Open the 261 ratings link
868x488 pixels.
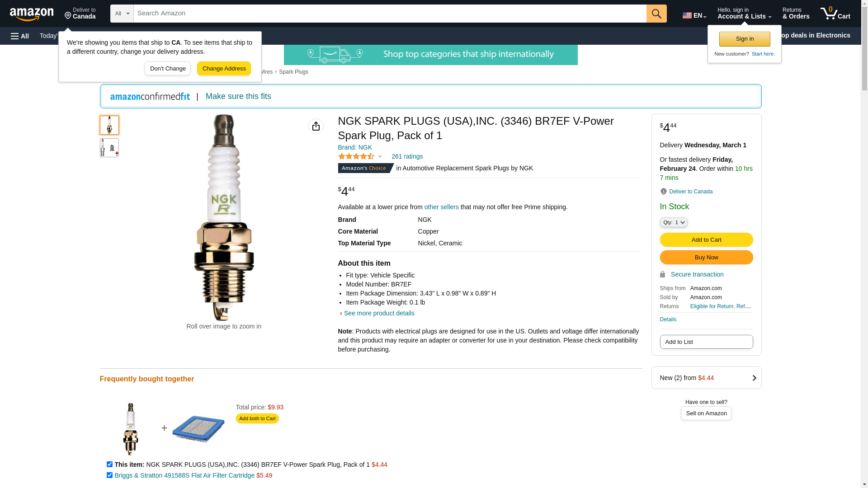point(407,156)
